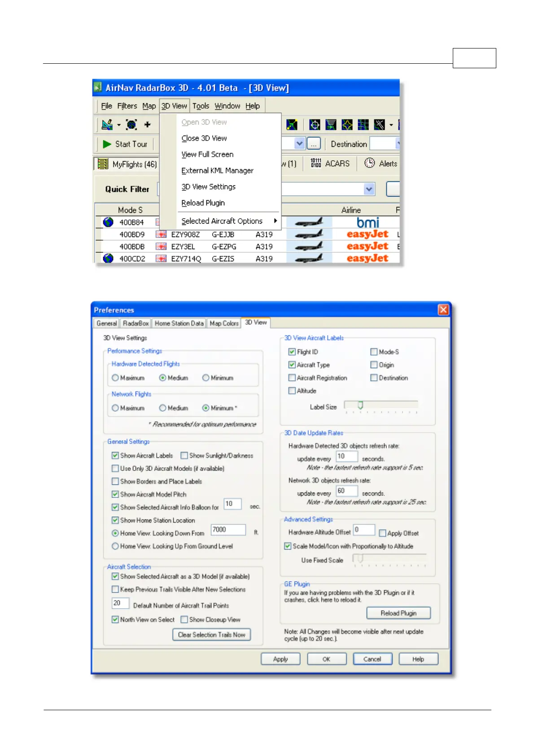
Task: Click the Apply button
Action: (280, 659)
